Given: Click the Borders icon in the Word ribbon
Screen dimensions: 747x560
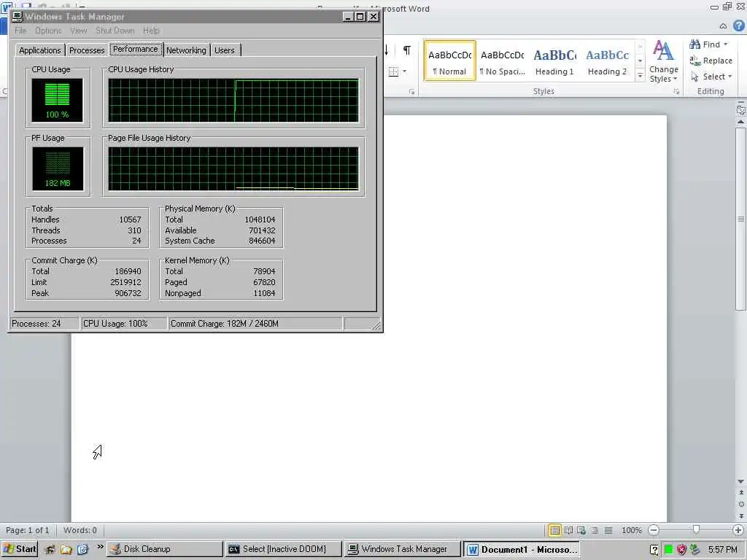Looking at the screenshot, I should click(x=393, y=72).
